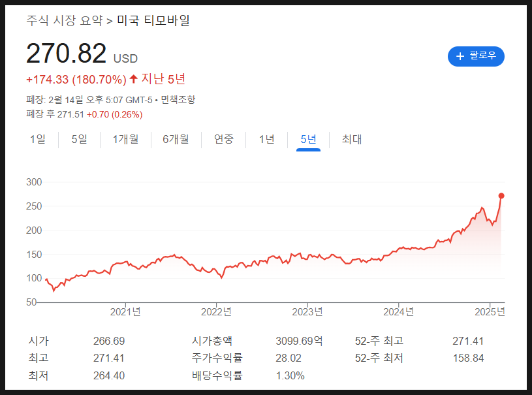Select the 5일 range tab
Screen dimensions: 532x395
[79, 139]
